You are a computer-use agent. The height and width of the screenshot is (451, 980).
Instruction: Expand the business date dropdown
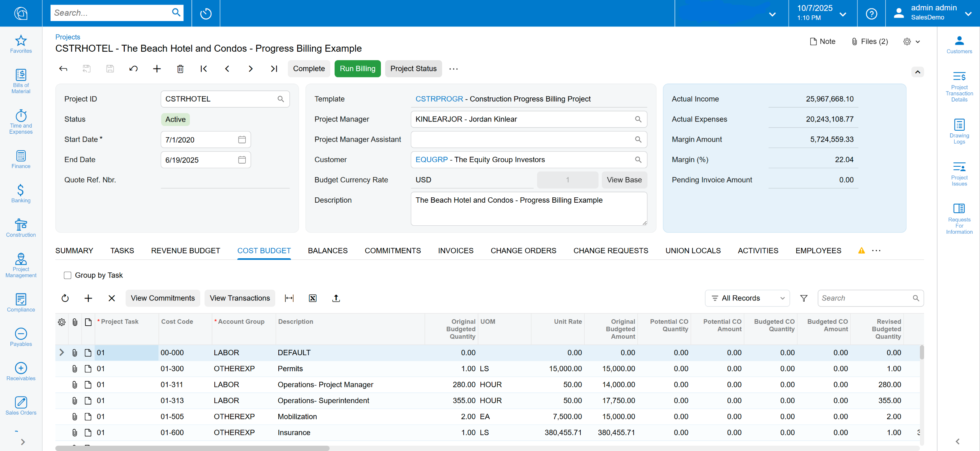[843, 14]
